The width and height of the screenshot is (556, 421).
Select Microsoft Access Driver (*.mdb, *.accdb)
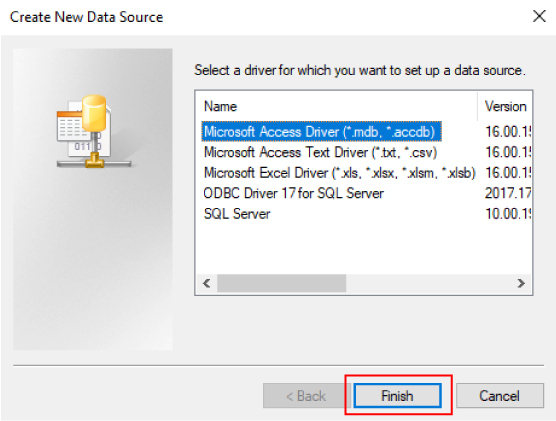[321, 132]
